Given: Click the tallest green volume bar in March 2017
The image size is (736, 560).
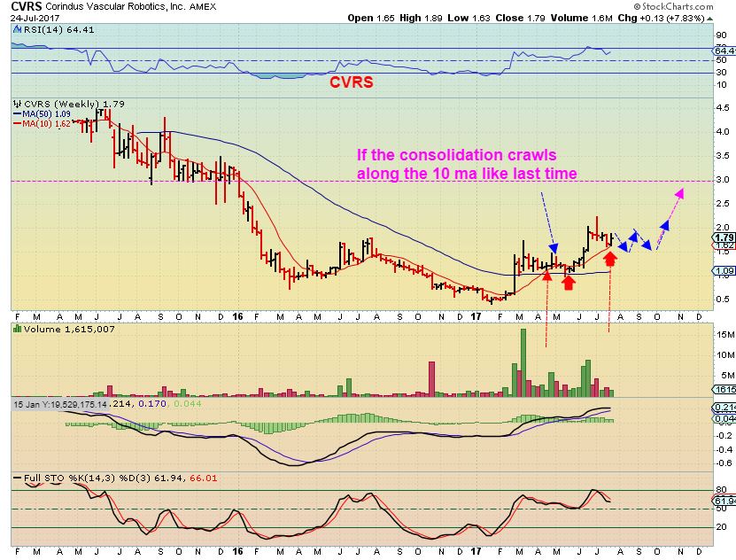Looking at the screenshot, I should pyautogui.click(x=523, y=363).
